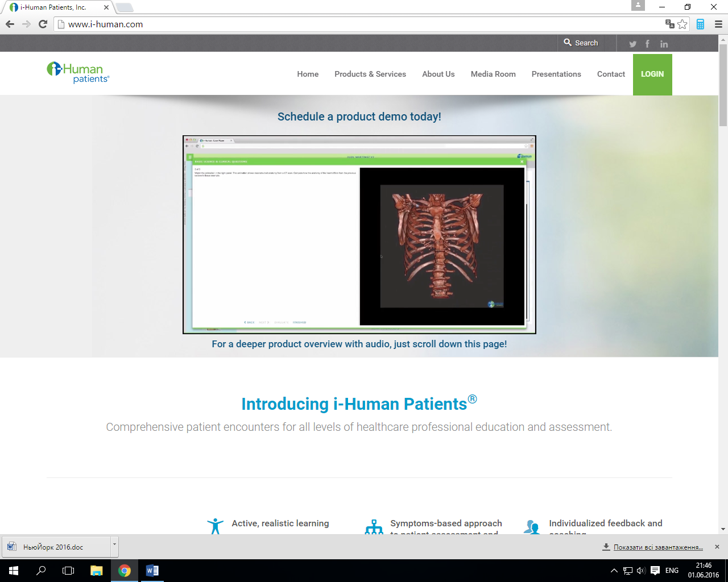Click the Twitter icon in top bar
Screen dimensions: 728x582
pos(632,44)
